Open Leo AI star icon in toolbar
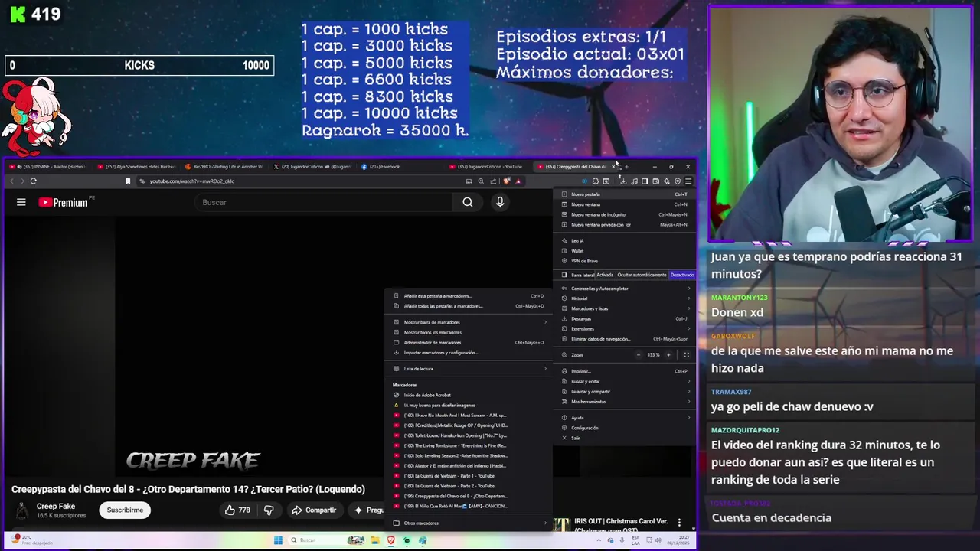The image size is (980, 551). [667, 181]
